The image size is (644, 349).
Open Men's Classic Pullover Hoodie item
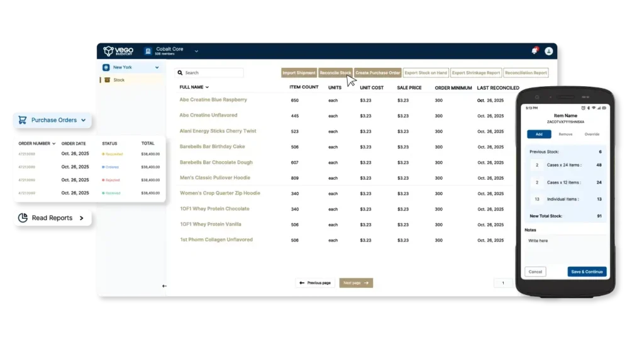pos(215,178)
